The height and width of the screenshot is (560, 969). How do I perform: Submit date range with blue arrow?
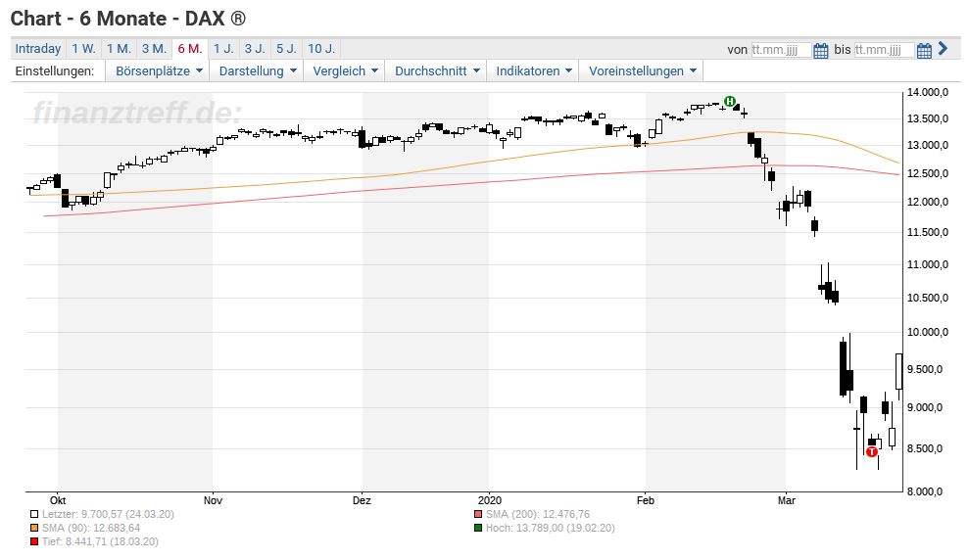click(943, 48)
